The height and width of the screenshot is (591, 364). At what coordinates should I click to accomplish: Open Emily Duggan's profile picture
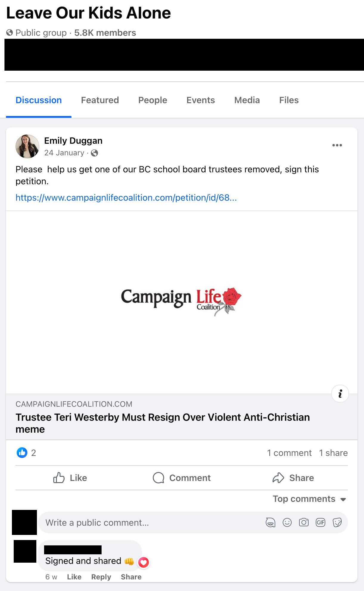coord(27,146)
